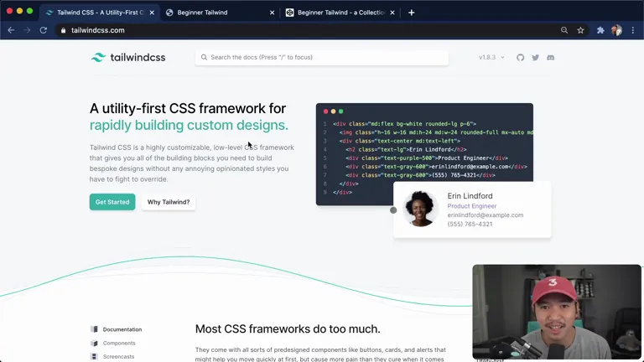Click the padlock site info icon
This screenshot has width=644, height=362.
point(63,30)
